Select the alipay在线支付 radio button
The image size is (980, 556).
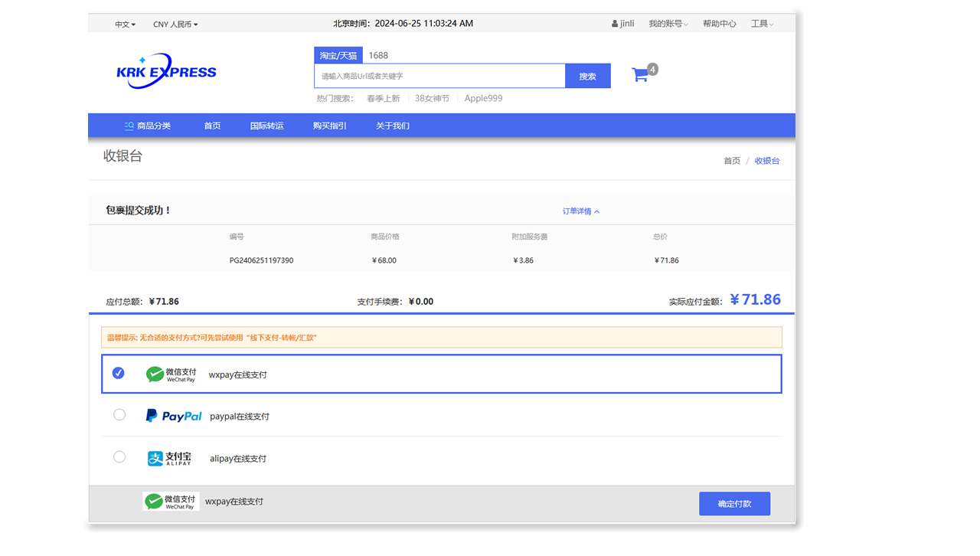[119, 456]
